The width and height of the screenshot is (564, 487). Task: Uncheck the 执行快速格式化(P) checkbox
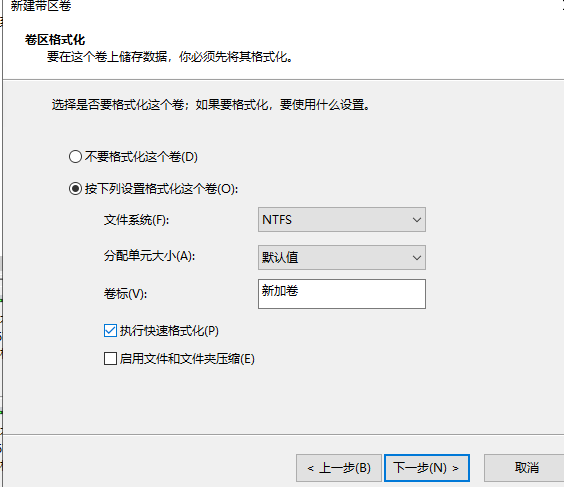tap(110, 331)
